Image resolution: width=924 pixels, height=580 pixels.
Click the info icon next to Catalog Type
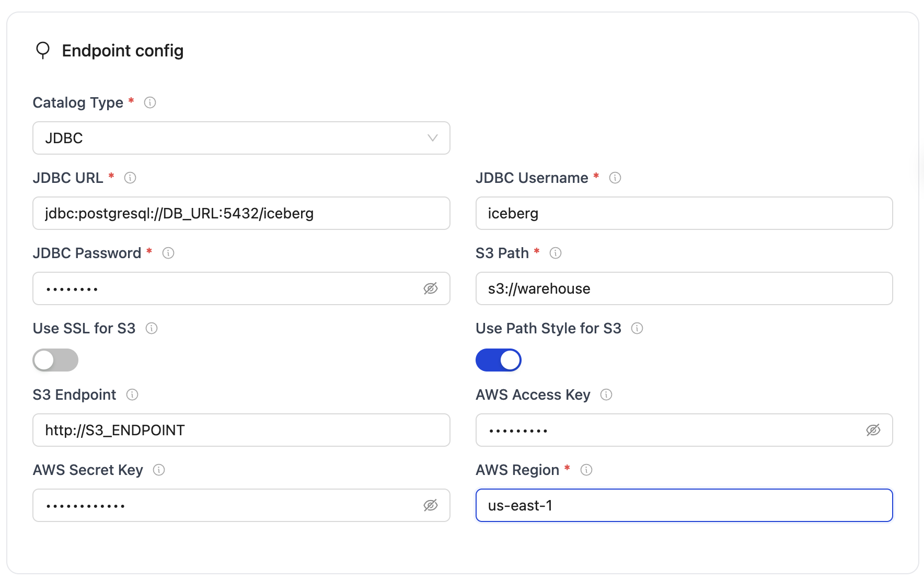(x=150, y=102)
